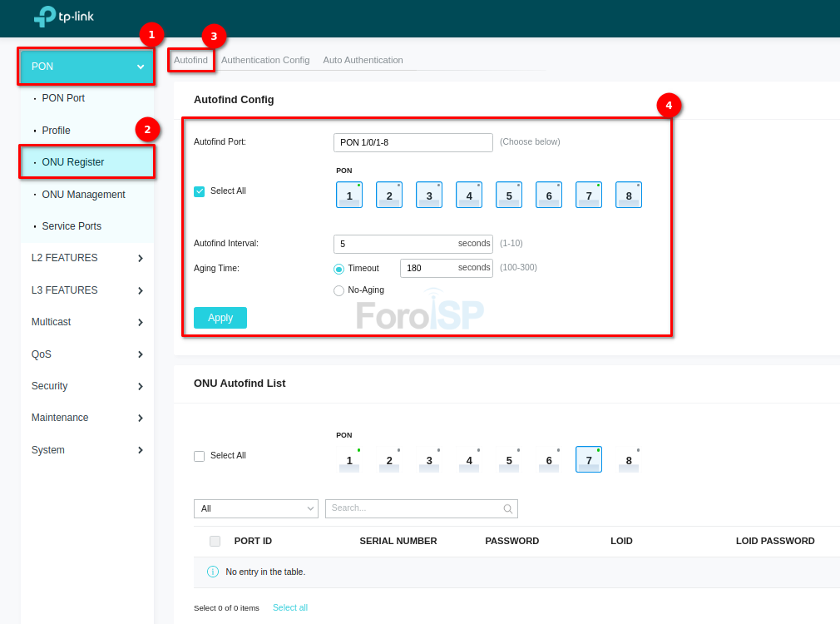Image resolution: width=840 pixels, height=624 pixels.
Task: Collapse the PON sidebar section
Action: coord(86,67)
